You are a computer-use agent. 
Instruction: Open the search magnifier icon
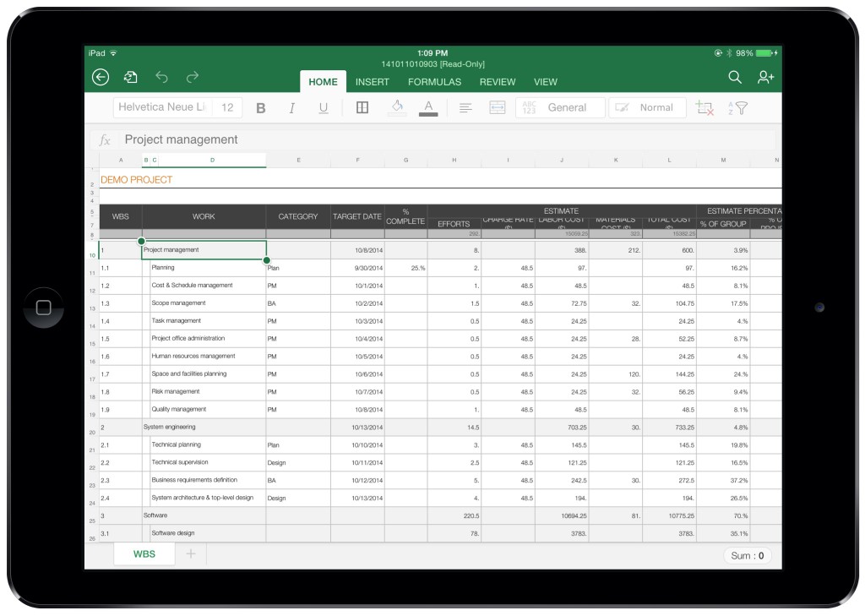[735, 77]
